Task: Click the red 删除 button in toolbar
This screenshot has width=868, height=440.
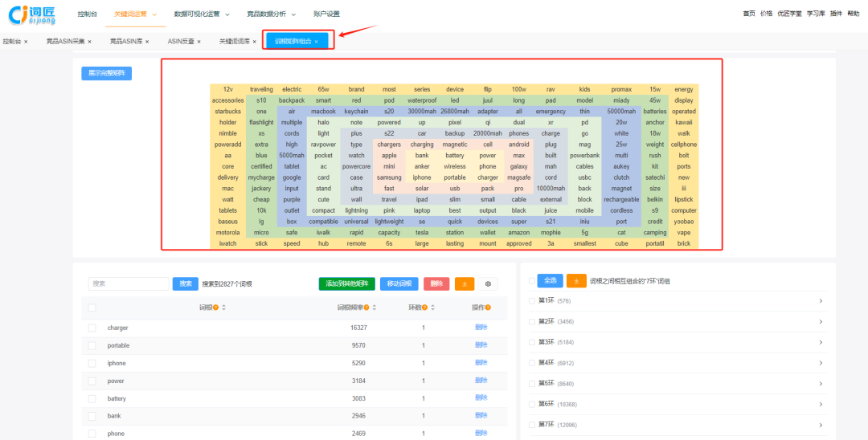Action: (436, 283)
